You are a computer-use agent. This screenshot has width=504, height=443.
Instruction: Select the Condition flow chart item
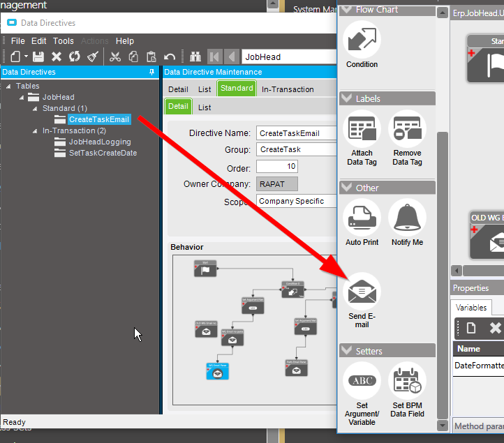[x=362, y=45]
